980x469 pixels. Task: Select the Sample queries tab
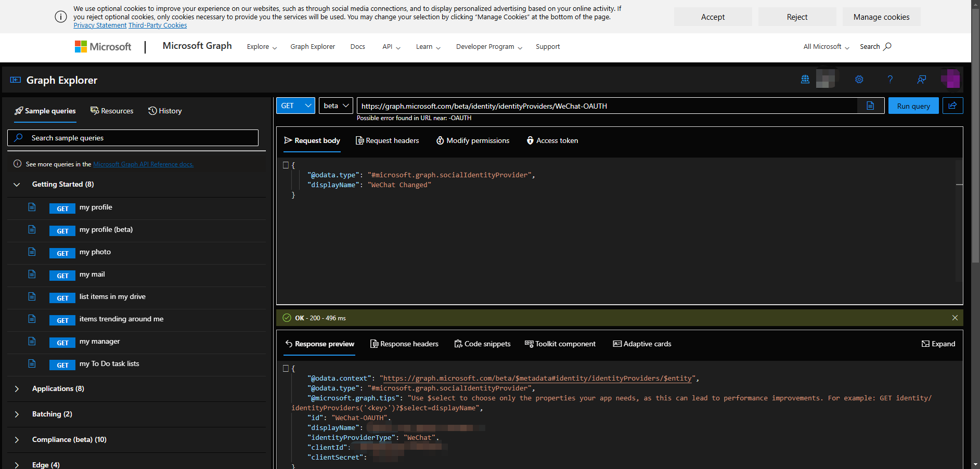45,111
